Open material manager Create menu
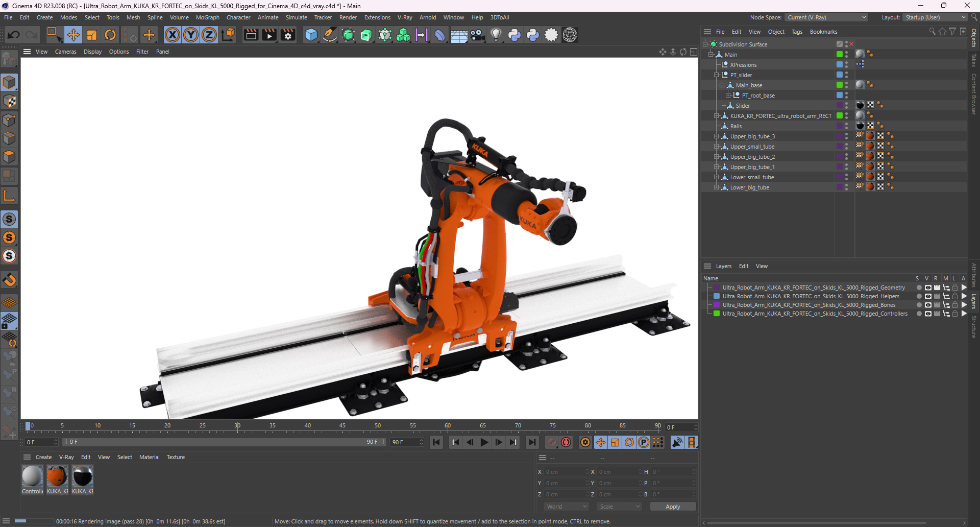The image size is (980, 527). (x=43, y=457)
